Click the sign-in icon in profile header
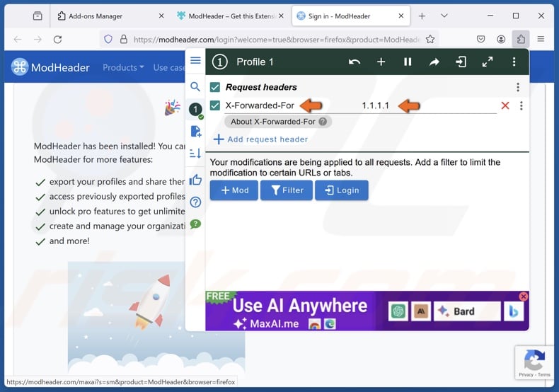The height and width of the screenshot is (392, 559). click(x=461, y=62)
